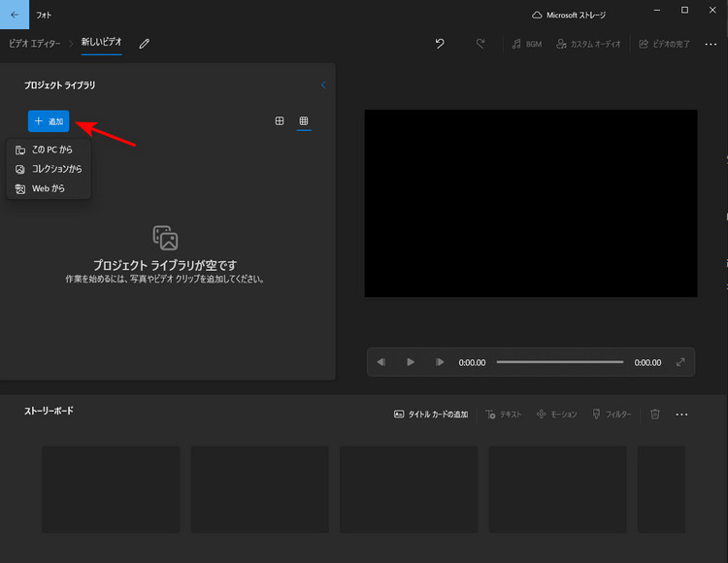Choose この PC から menu entry
Viewport: 728px width, 563px height.
click(49, 149)
